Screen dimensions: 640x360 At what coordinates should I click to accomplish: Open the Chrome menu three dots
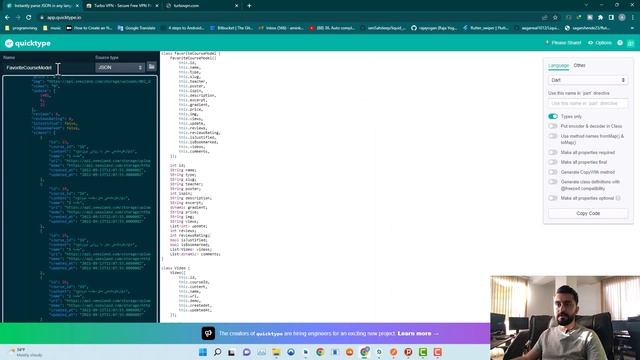pos(633,18)
